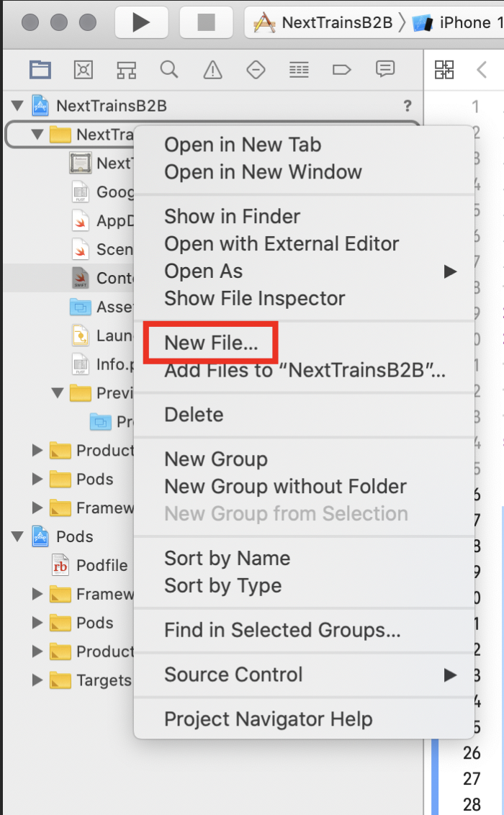The height and width of the screenshot is (815, 504).
Task: Expand the Frameworks group under NextTrainsB2B
Action: [37, 508]
